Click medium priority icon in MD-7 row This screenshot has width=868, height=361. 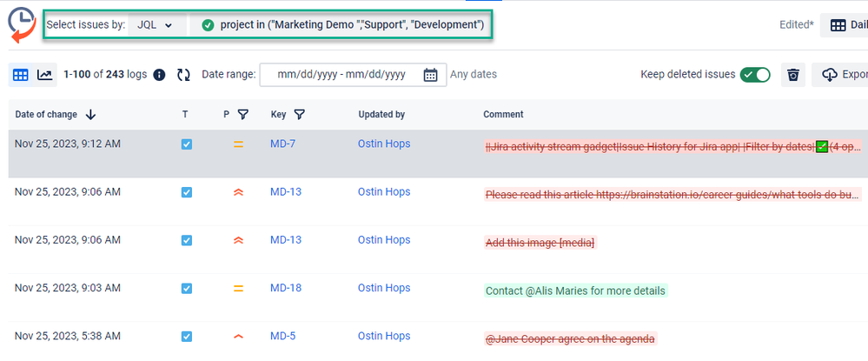(x=239, y=144)
